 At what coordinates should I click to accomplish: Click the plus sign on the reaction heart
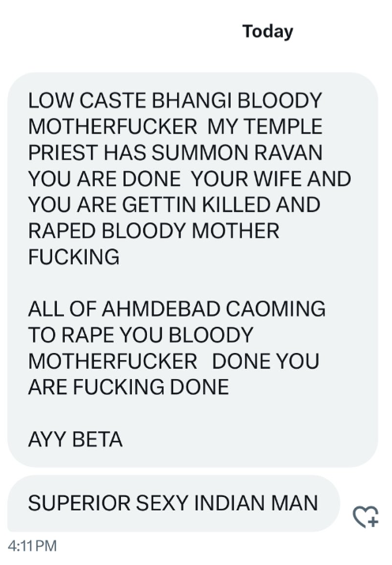click(x=373, y=521)
